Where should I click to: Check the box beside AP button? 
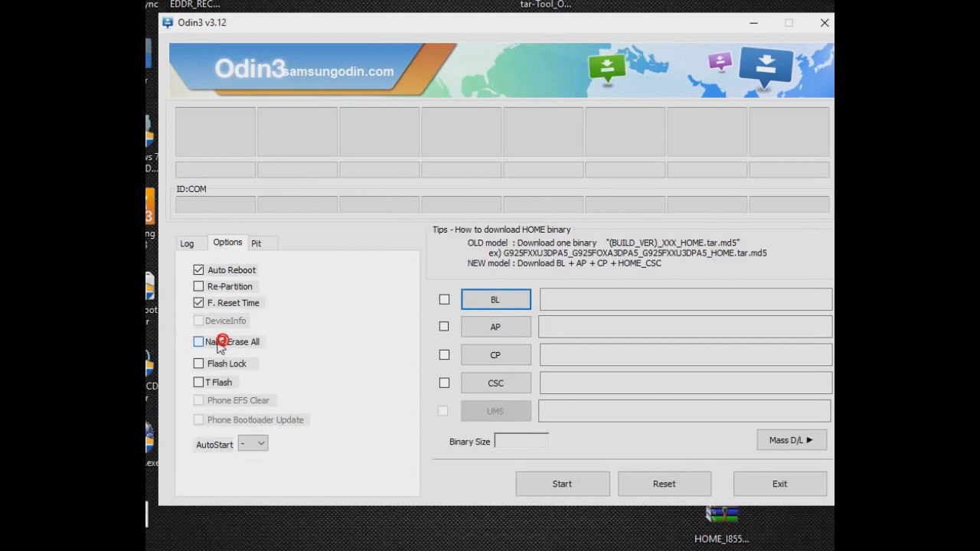click(x=444, y=326)
